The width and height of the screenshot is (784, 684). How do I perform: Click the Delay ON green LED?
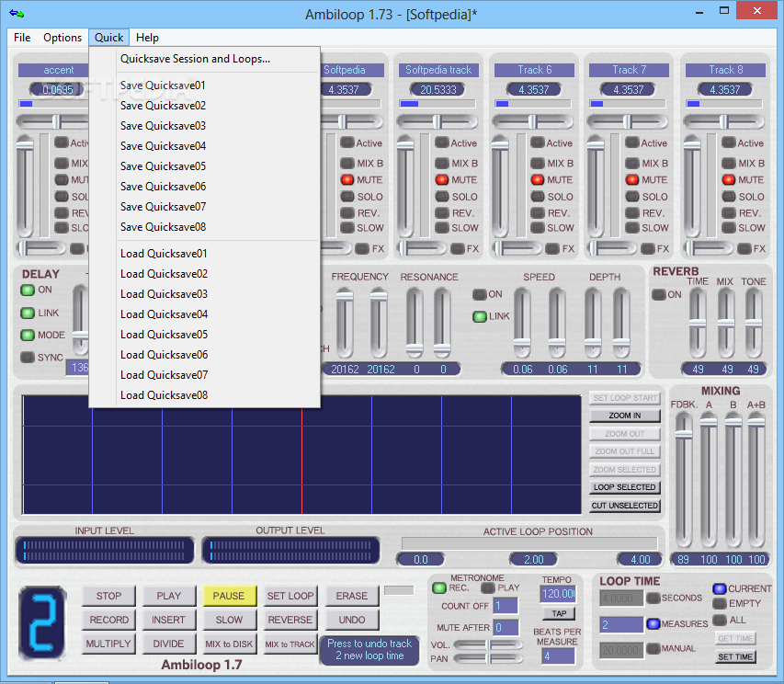pyautogui.click(x=27, y=291)
